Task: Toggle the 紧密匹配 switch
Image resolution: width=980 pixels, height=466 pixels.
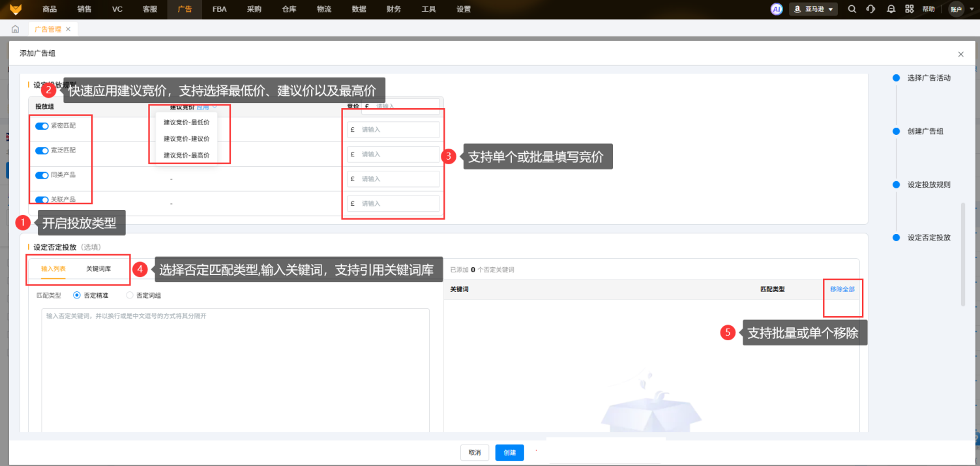Action: [42, 126]
